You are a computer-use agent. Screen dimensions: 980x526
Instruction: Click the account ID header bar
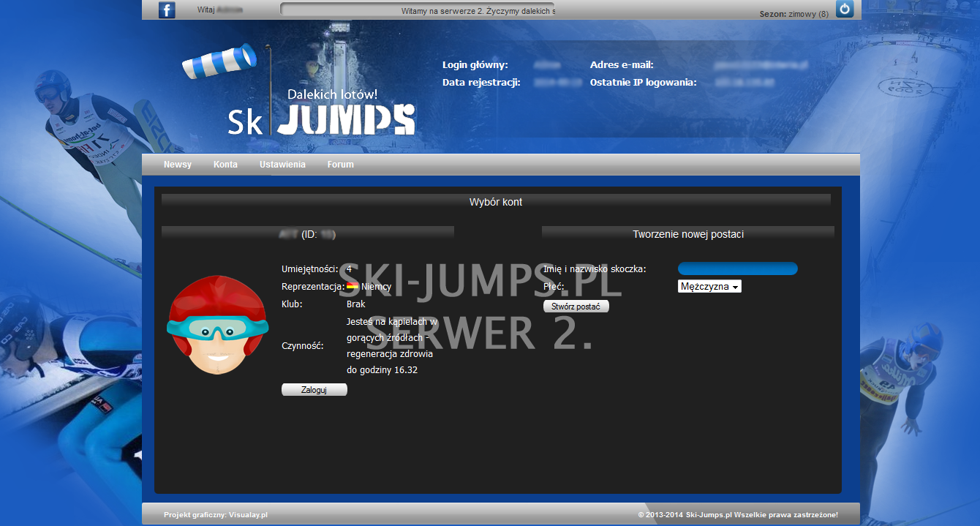[x=308, y=234]
